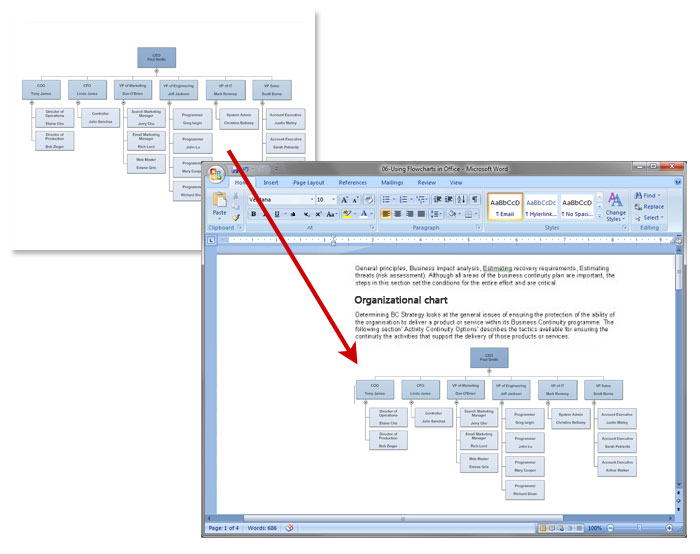Open the Page Layout tab

click(x=308, y=183)
